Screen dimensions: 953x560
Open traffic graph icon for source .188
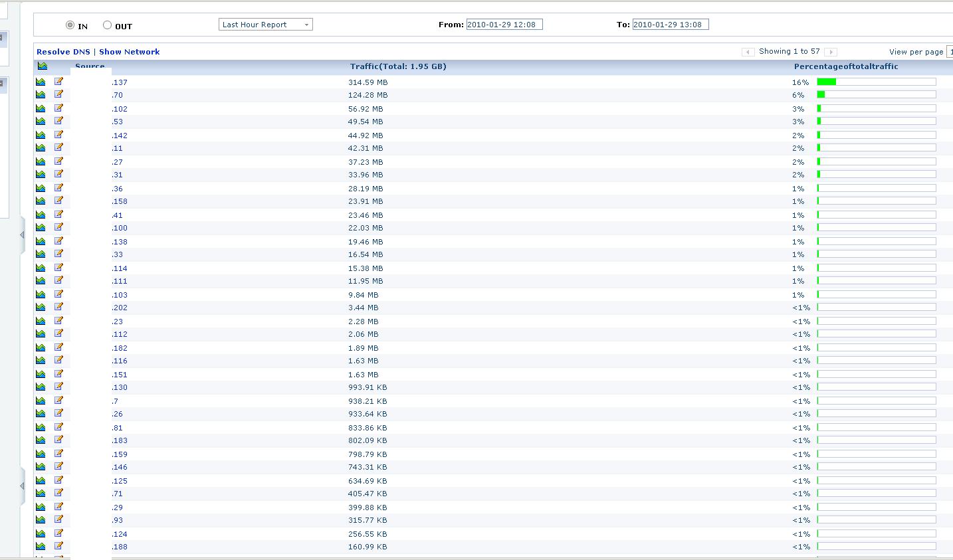[x=41, y=546]
